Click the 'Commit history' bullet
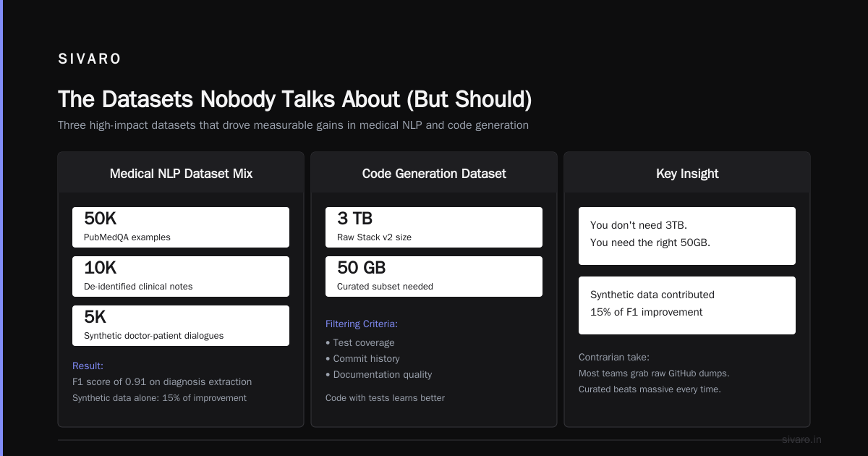This screenshot has height=456, width=868. (362, 359)
